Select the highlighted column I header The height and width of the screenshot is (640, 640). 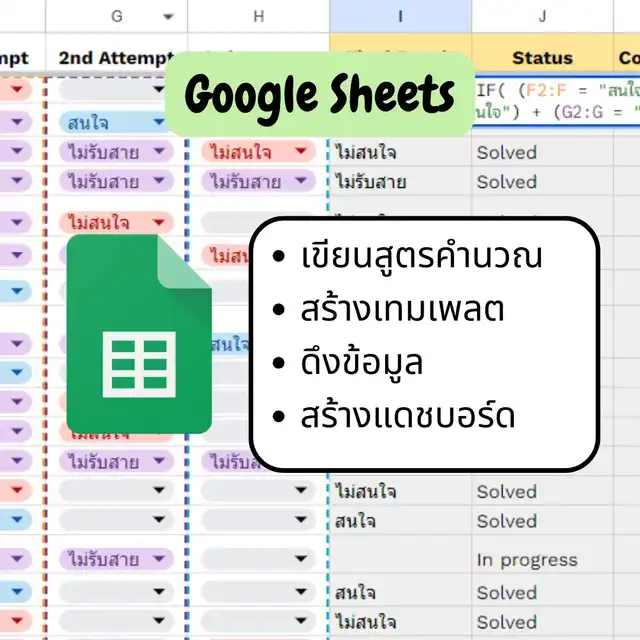[x=400, y=16]
